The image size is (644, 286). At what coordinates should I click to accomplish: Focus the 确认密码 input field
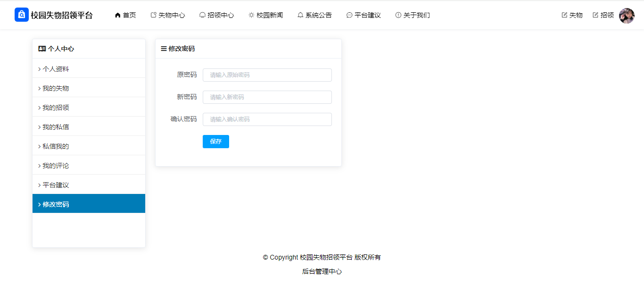click(x=267, y=119)
